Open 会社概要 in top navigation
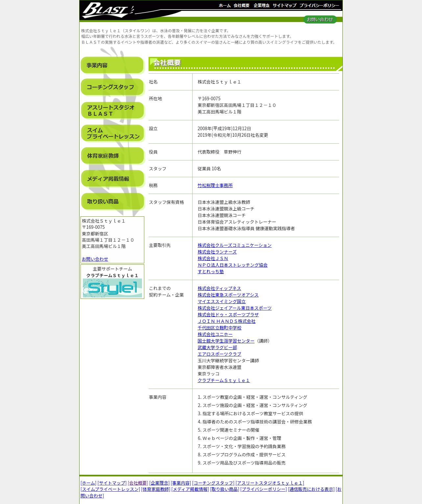 tap(242, 6)
